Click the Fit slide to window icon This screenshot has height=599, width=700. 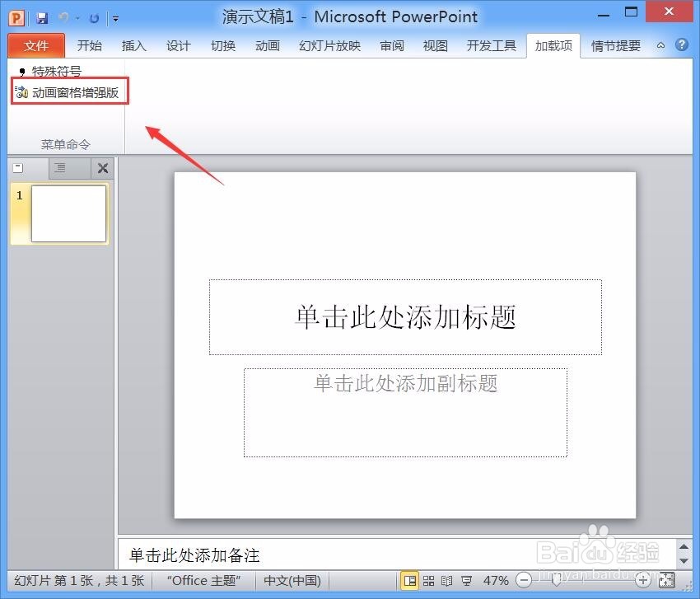667,580
